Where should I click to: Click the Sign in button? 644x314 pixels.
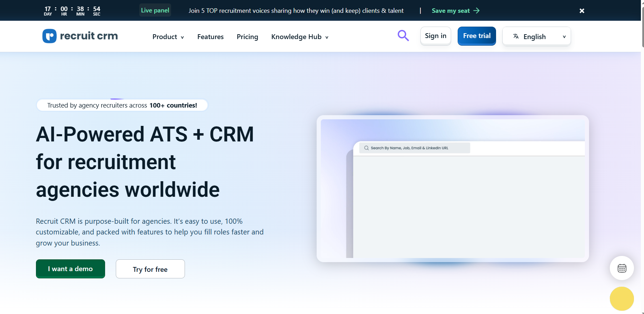coord(435,36)
